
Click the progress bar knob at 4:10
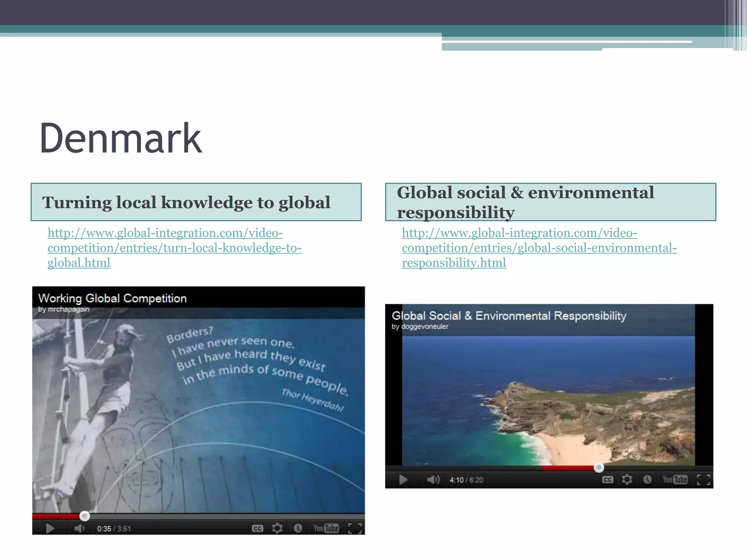(x=599, y=467)
